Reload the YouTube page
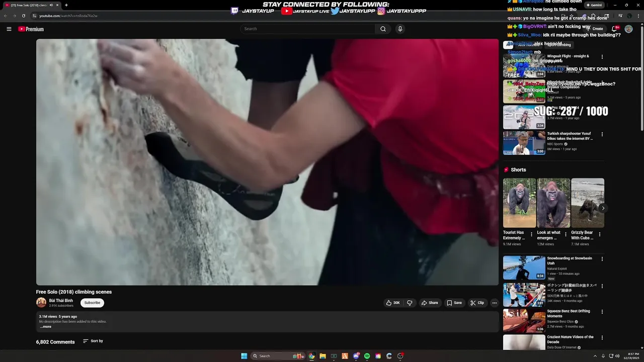 (x=24, y=16)
